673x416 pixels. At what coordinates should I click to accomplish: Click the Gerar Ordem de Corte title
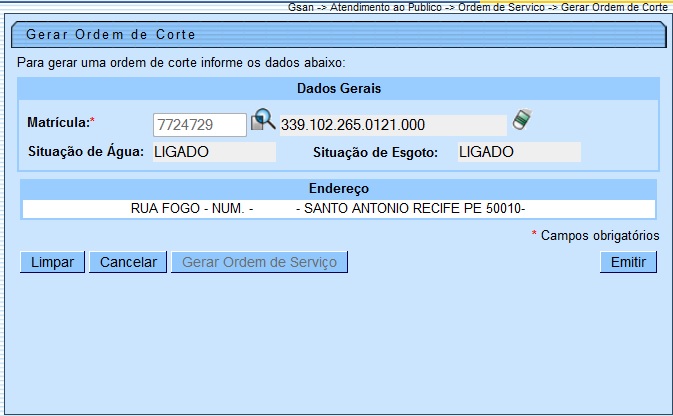[111, 34]
